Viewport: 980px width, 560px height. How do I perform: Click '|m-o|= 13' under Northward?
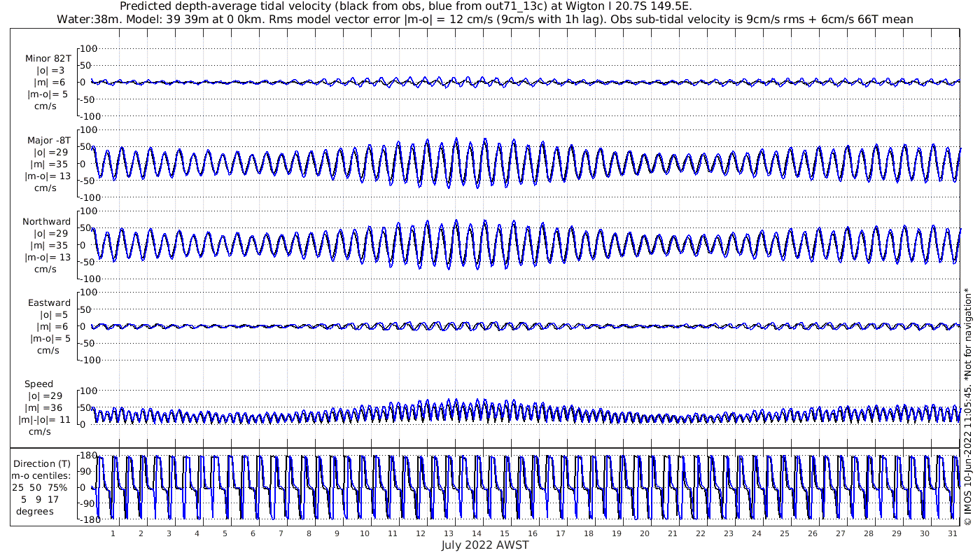tap(48, 257)
